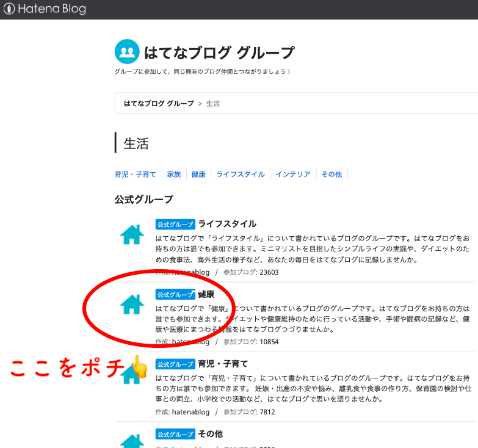The image size is (478, 448).
Task: Click house icon of 健康 group
Action: [x=132, y=304]
